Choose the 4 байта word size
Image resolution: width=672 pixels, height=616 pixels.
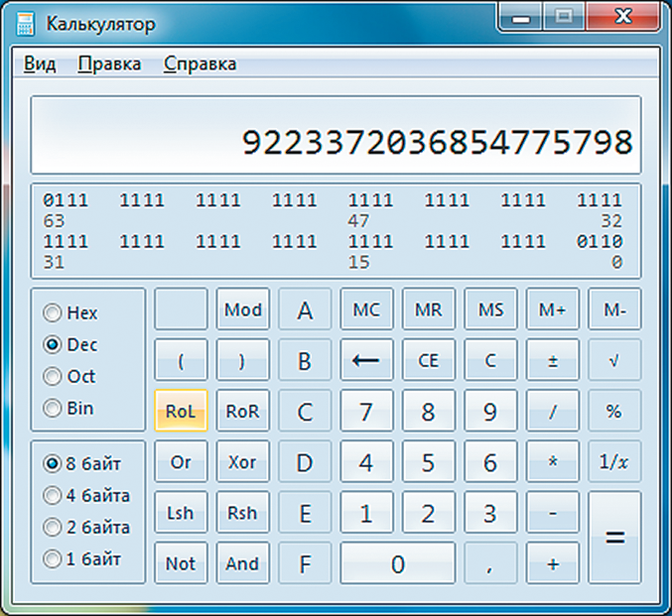click(53, 495)
